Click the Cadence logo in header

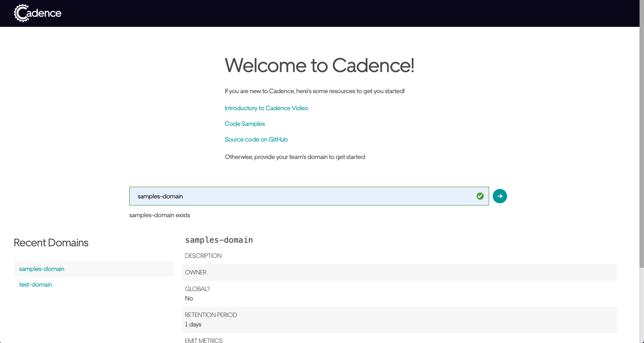click(x=38, y=13)
